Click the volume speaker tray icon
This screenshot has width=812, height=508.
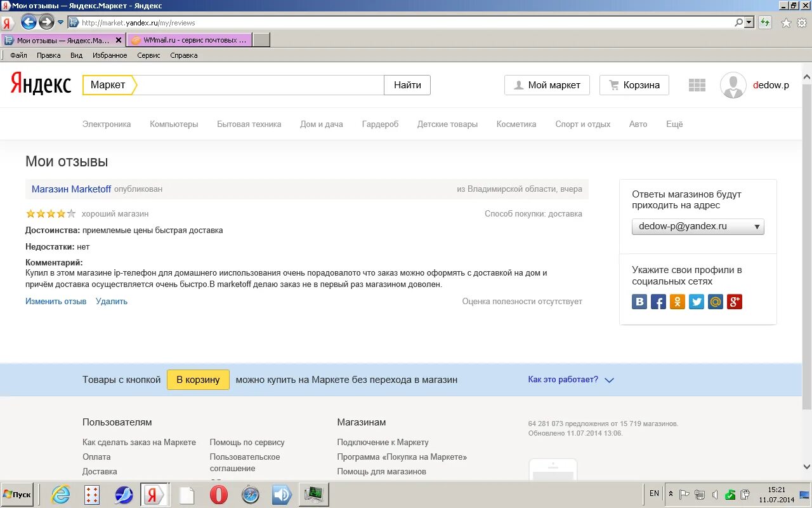(x=715, y=495)
